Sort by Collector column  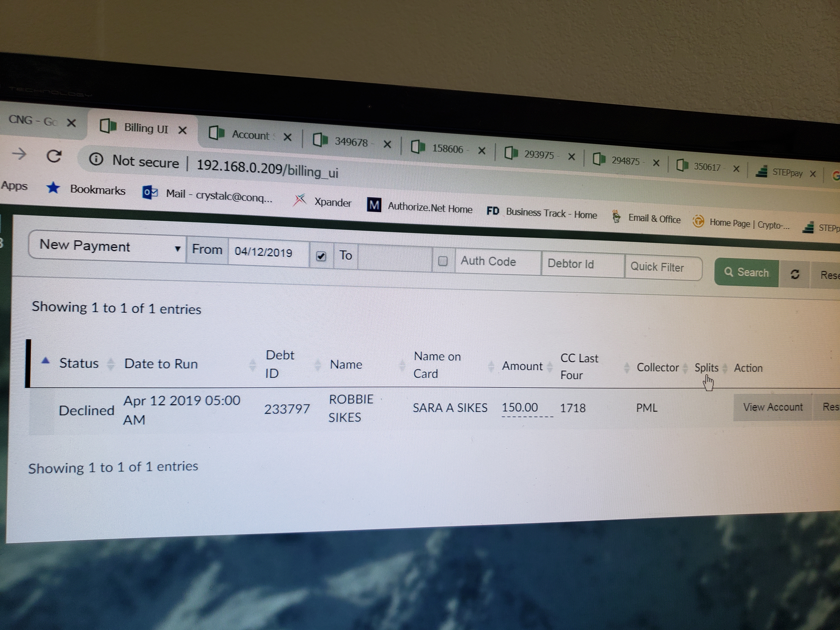(x=658, y=367)
